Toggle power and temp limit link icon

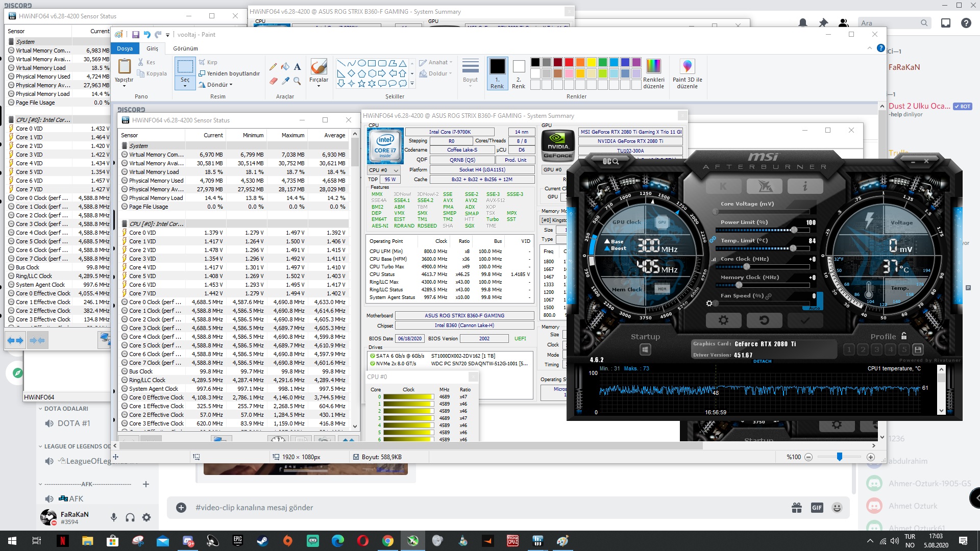tap(713, 239)
